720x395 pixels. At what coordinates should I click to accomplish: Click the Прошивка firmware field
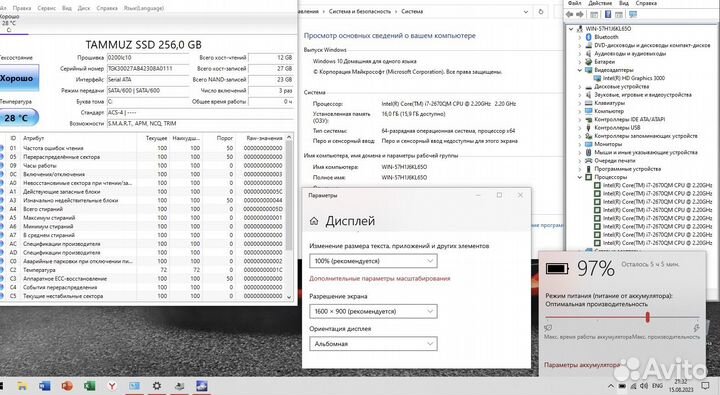click(147, 58)
